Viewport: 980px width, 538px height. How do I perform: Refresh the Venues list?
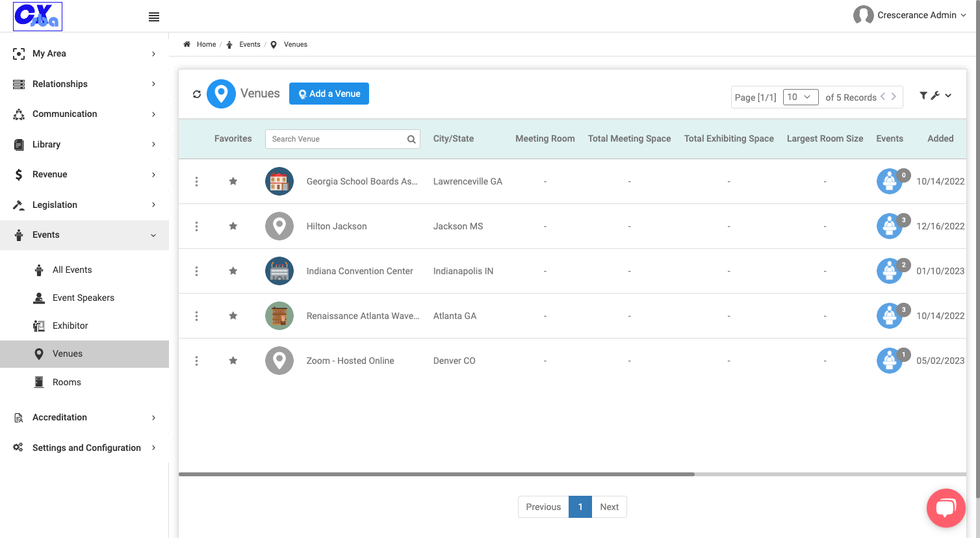click(197, 94)
